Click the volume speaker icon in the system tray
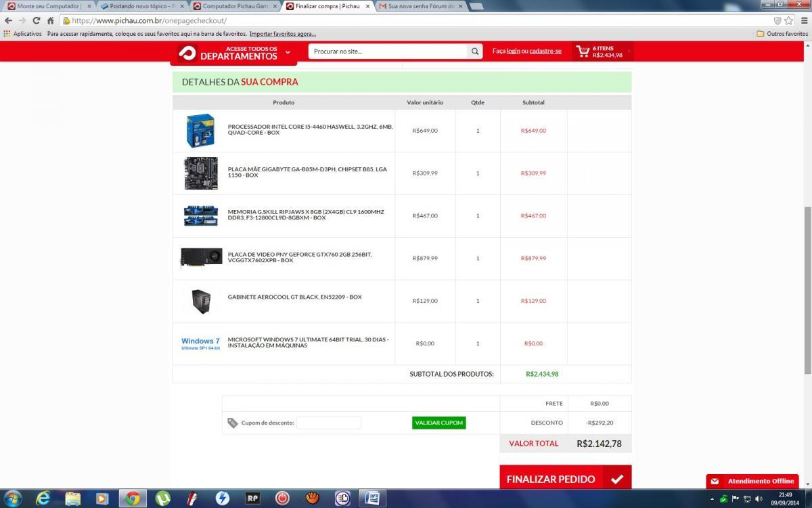Screen dimensions: 812x508 point(759,499)
